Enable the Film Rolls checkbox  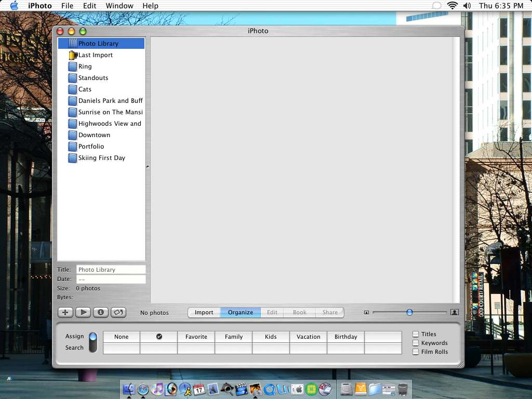[416, 352]
